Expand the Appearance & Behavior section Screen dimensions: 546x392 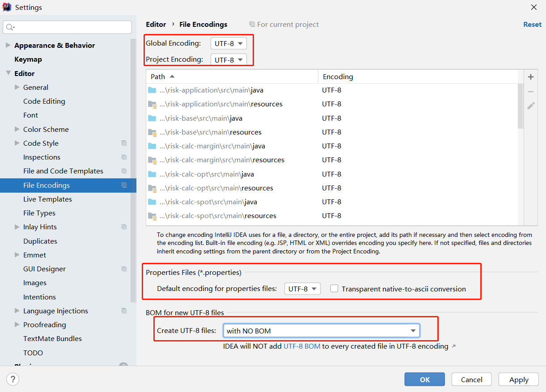[8, 45]
